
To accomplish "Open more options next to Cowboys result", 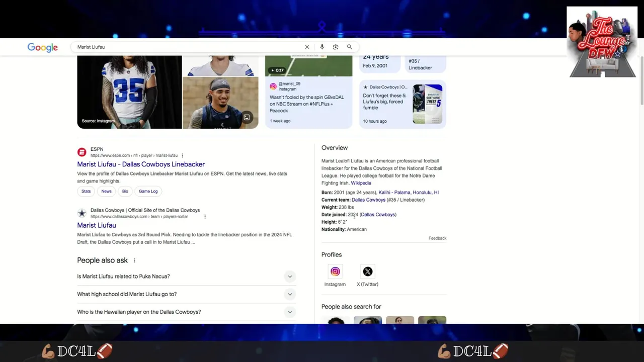I will 205,217.
